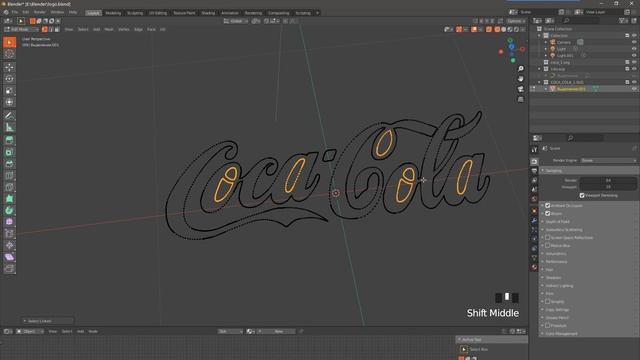Select the 3D Cursor tool
Viewport: 640px width, 360px height.
coord(9,54)
